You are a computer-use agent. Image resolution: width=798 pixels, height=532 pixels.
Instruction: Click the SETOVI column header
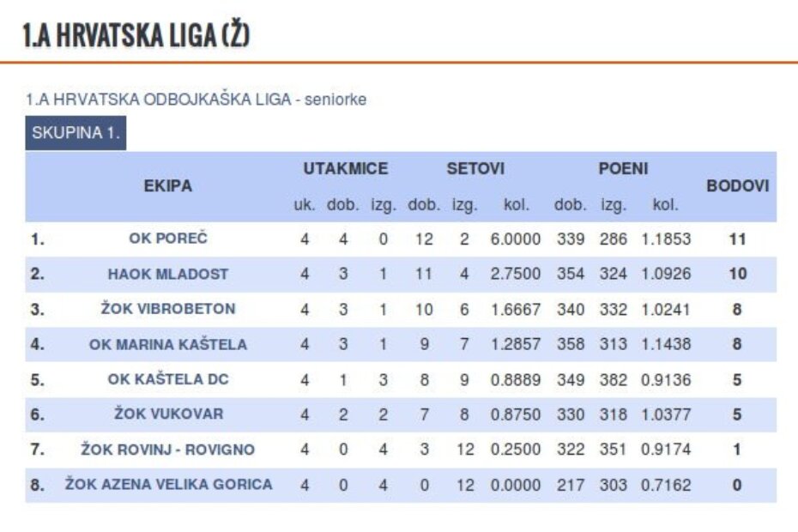475,169
